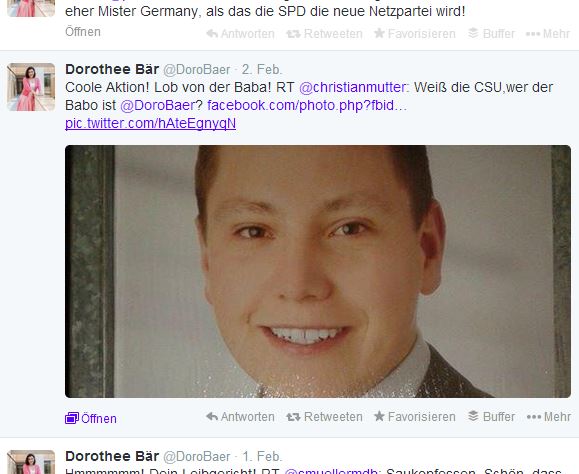Click the Buffer stack icon under the photo tweet

pyautogui.click(x=473, y=416)
